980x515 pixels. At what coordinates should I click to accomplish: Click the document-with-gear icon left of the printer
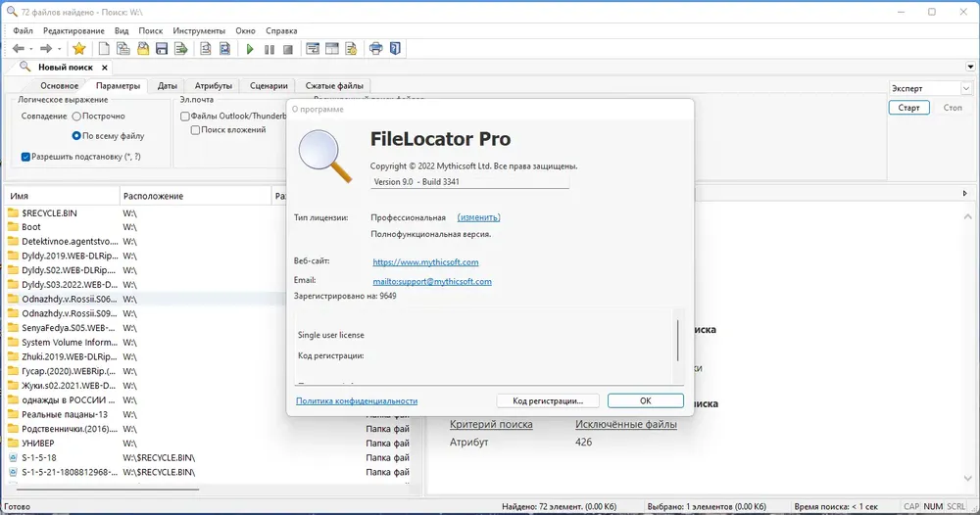pyautogui.click(x=351, y=49)
